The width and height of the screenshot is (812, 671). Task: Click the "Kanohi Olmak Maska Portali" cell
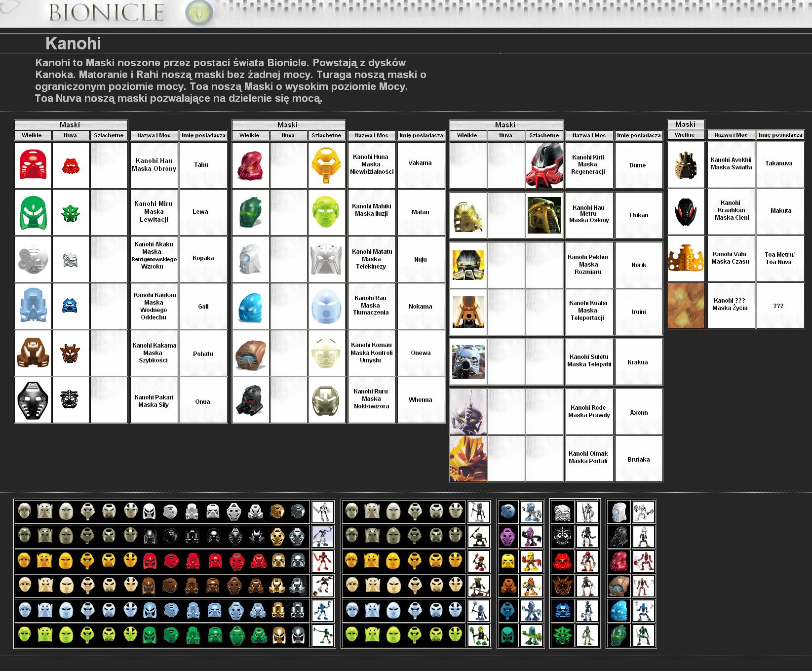point(589,458)
